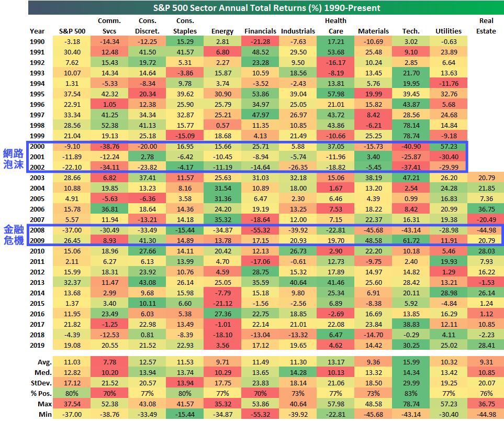Click the '% Pos.' summary row label
Screen dimensions: 504x421
tap(41, 394)
